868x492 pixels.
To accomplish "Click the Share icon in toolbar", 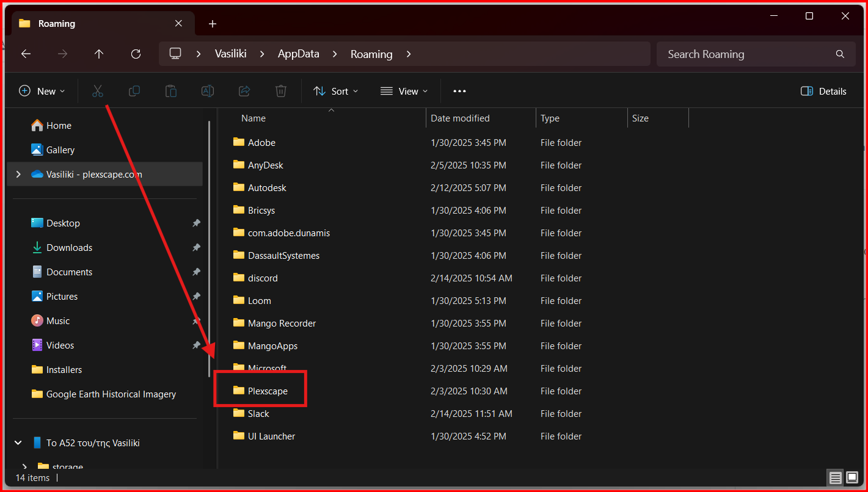I will click(x=244, y=91).
